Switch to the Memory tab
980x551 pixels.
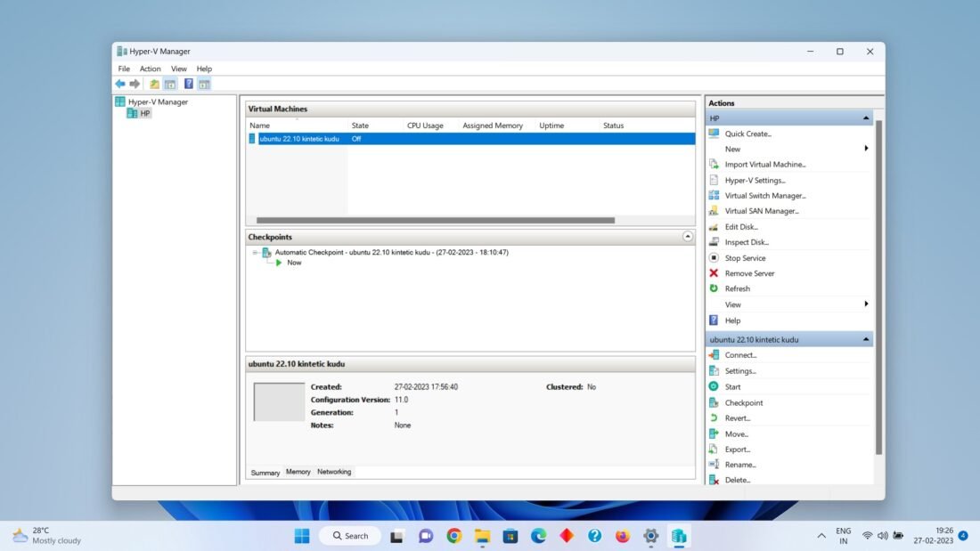[x=298, y=472]
